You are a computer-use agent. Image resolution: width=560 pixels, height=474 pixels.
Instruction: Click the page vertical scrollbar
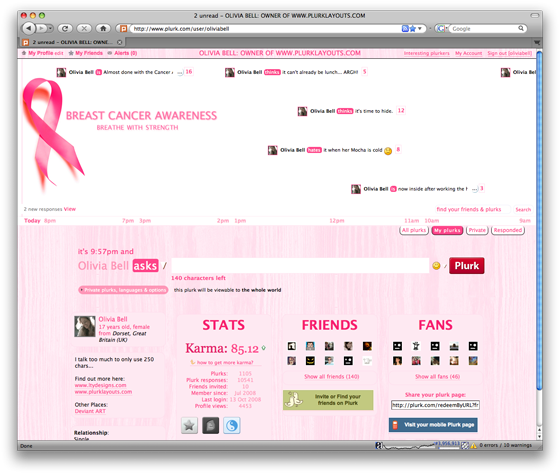pyautogui.click(x=539, y=221)
